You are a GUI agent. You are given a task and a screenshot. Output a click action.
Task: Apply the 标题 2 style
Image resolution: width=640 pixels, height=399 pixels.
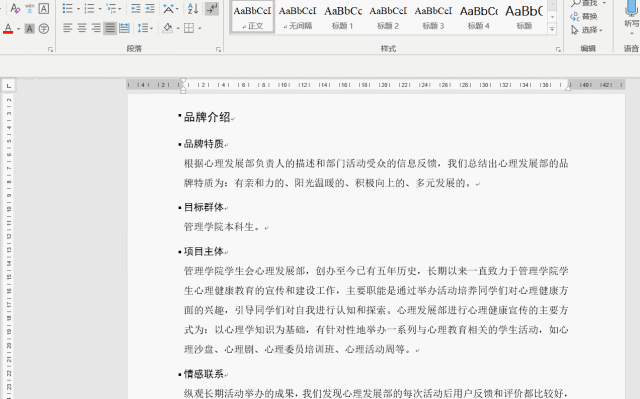(388, 17)
